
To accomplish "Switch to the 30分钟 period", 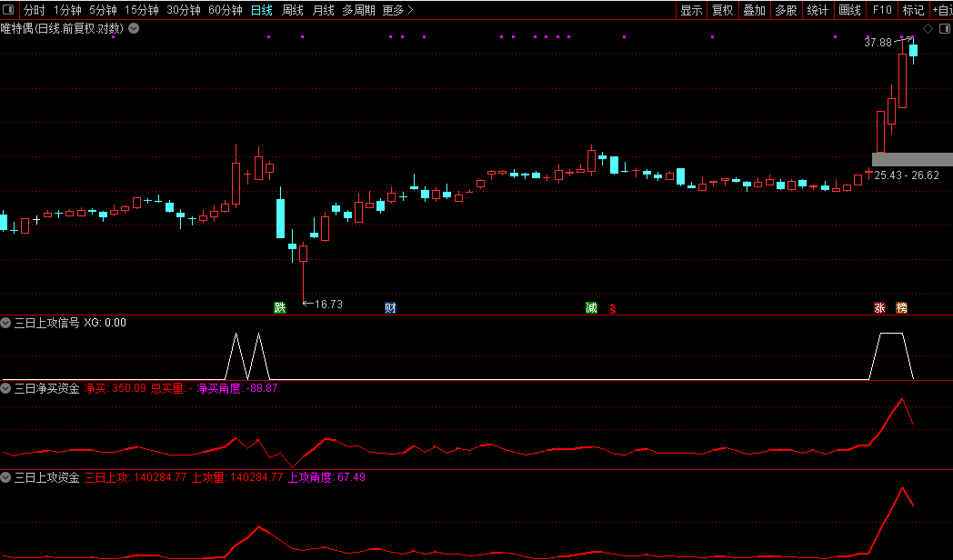I will click(184, 10).
